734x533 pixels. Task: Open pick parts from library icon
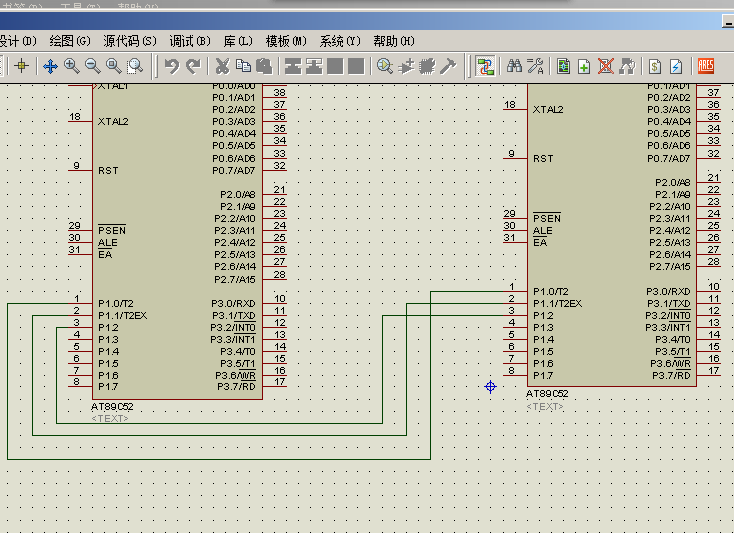click(x=385, y=66)
